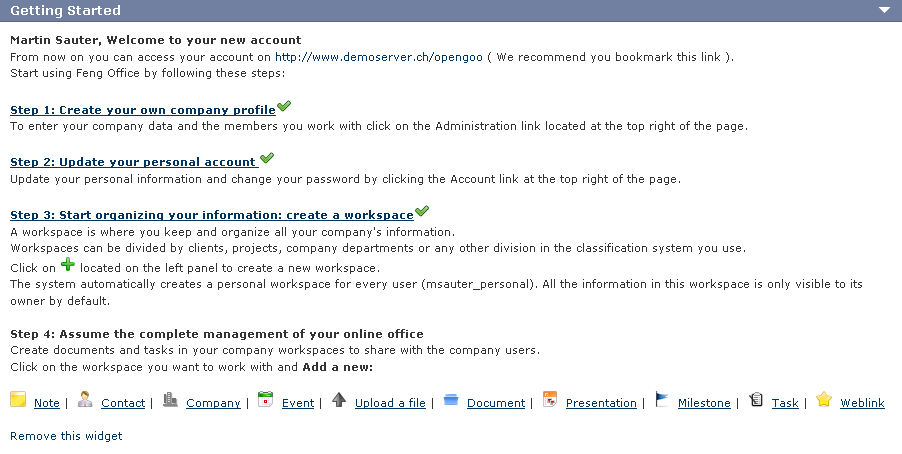Click the green plus workspace icon
The width and height of the screenshot is (902, 454).
click(x=68, y=265)
